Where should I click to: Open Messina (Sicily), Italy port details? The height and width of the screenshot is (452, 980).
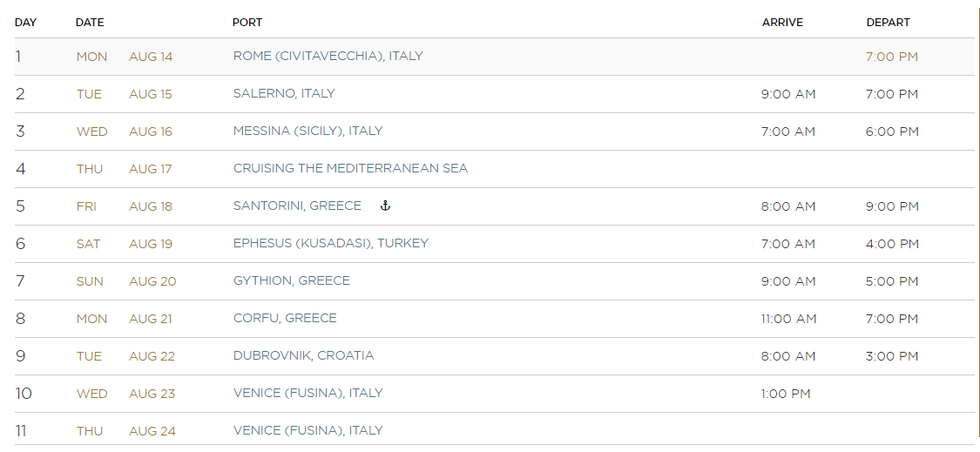pyautogui.click(x=308, y=132)
